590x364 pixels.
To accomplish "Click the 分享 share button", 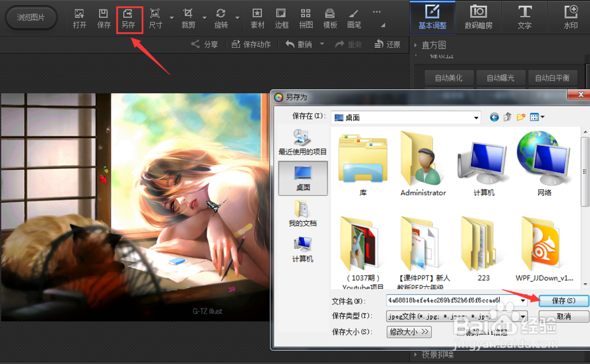I will [x=205, y=44].
